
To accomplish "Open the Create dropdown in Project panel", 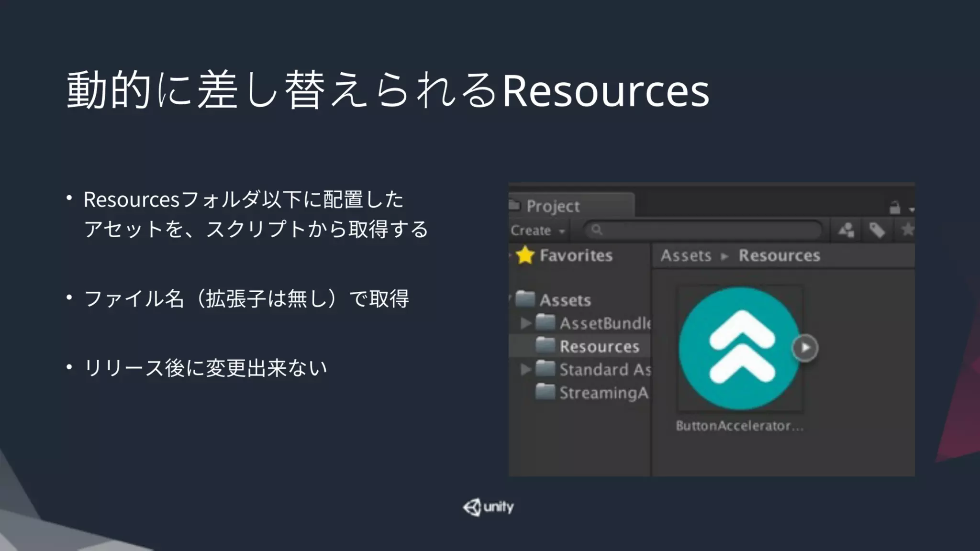I will (x=538, y=231).
